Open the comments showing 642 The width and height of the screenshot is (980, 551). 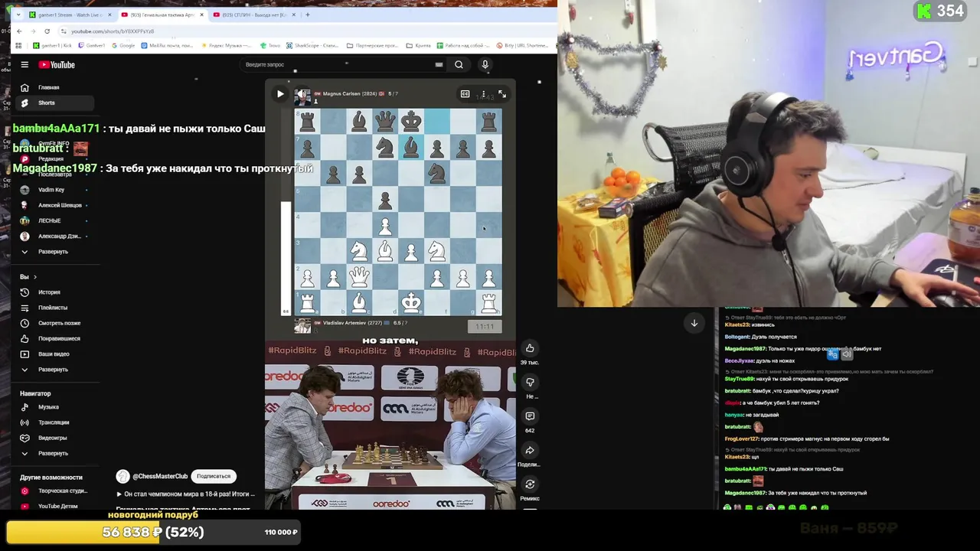click(x=530, y=416)
